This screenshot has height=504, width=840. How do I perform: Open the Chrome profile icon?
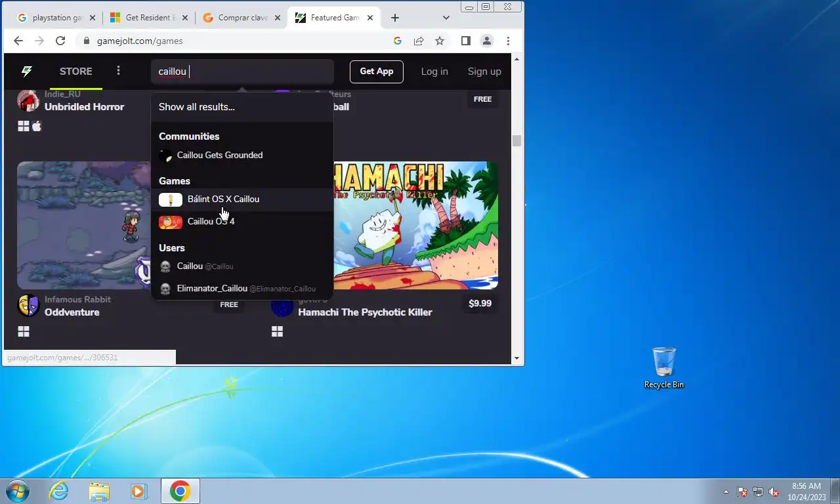click(x=487, y=41)
